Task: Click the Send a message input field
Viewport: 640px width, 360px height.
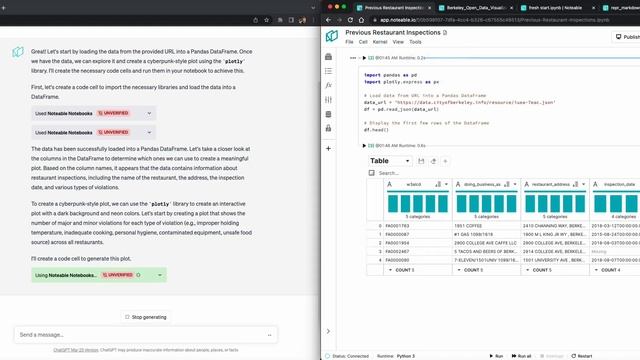Action: [x=146, y=335]
